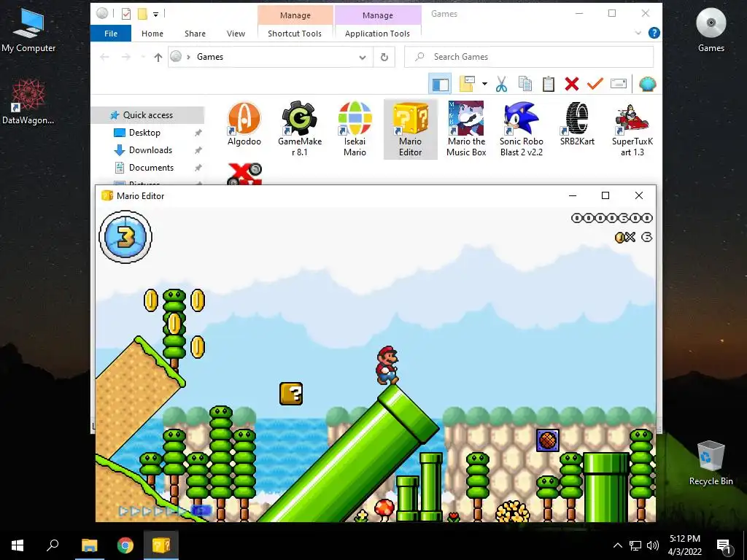
Task: Maximize the Mario Editor window
Action: [605, 195]
